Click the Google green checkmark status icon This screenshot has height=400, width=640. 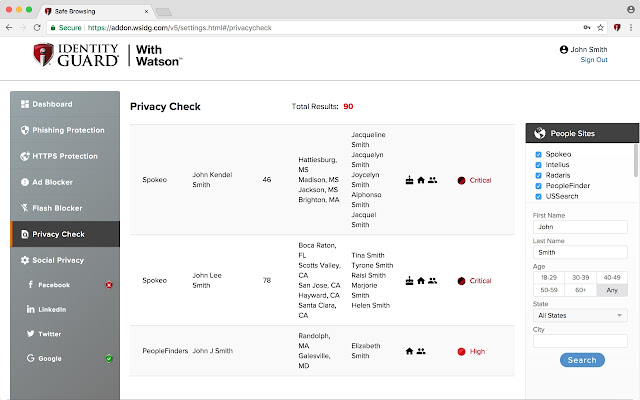(x=109, y=358)
